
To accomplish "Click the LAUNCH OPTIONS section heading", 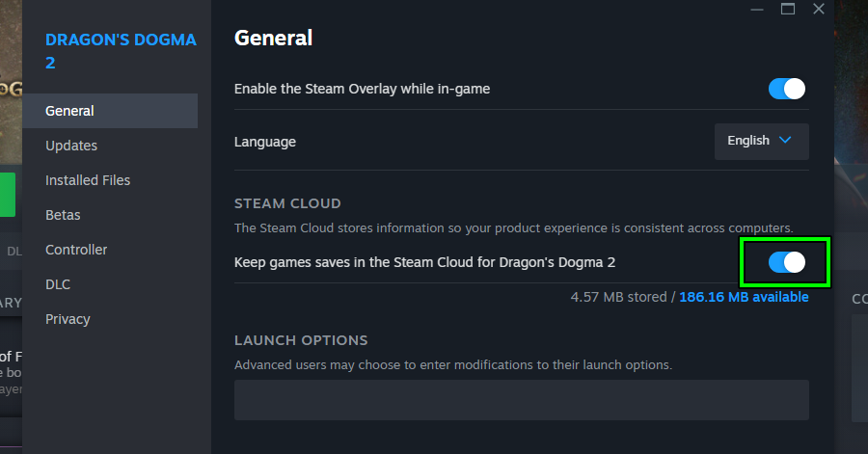I will [301, 340].
